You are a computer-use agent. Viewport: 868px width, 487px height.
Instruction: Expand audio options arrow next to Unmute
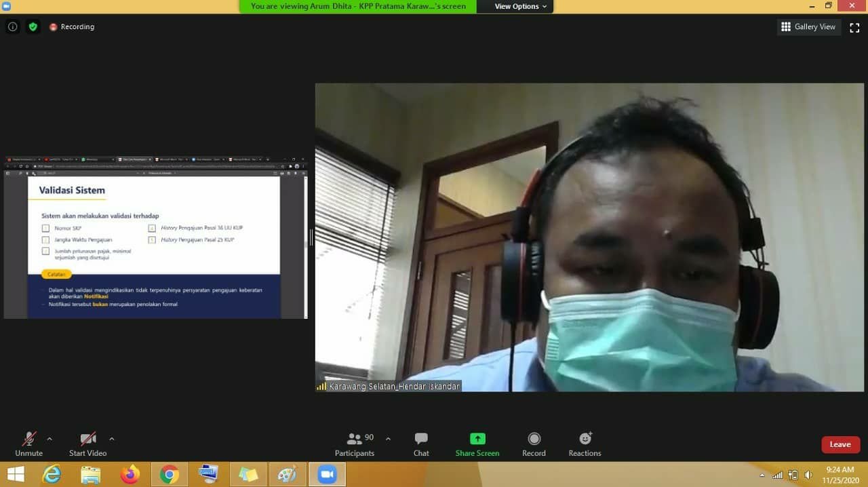coord(50,439)
